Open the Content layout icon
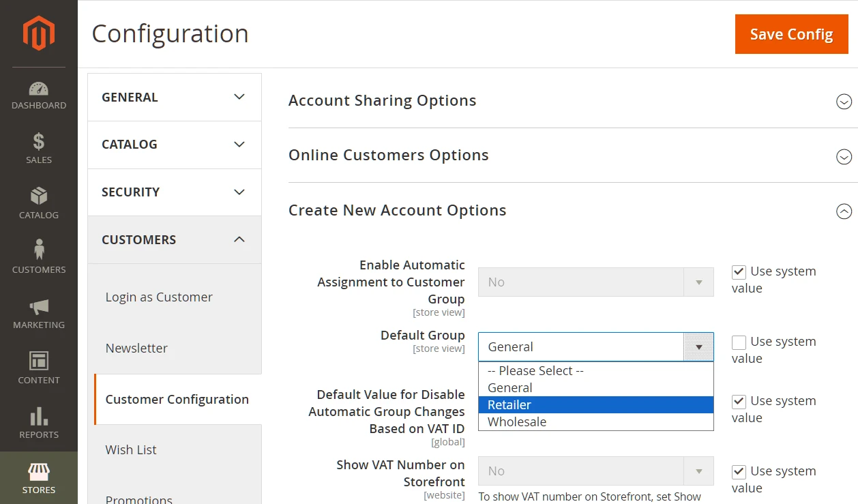This screenshot has height=504, width=858. pos(39,361)
